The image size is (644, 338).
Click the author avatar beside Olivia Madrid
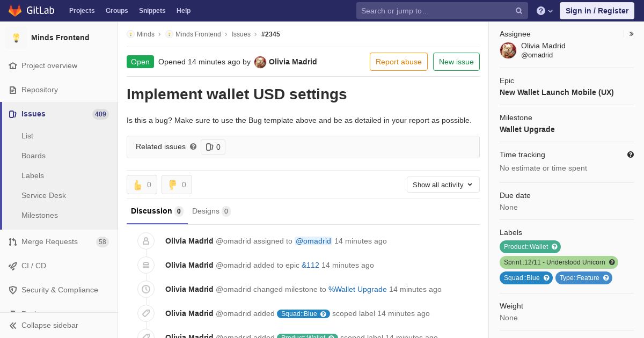coord(260,62)
